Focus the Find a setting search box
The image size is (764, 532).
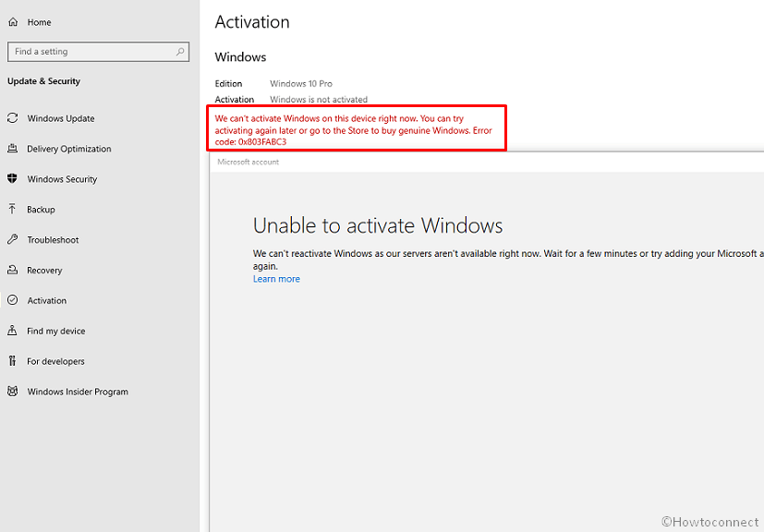[x=99, y=52]
